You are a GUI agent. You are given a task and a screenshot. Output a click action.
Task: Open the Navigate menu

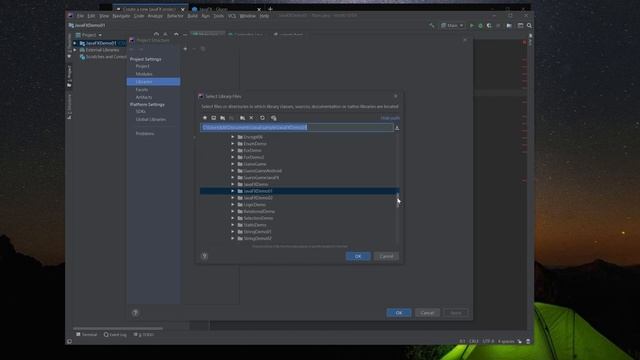121,16
